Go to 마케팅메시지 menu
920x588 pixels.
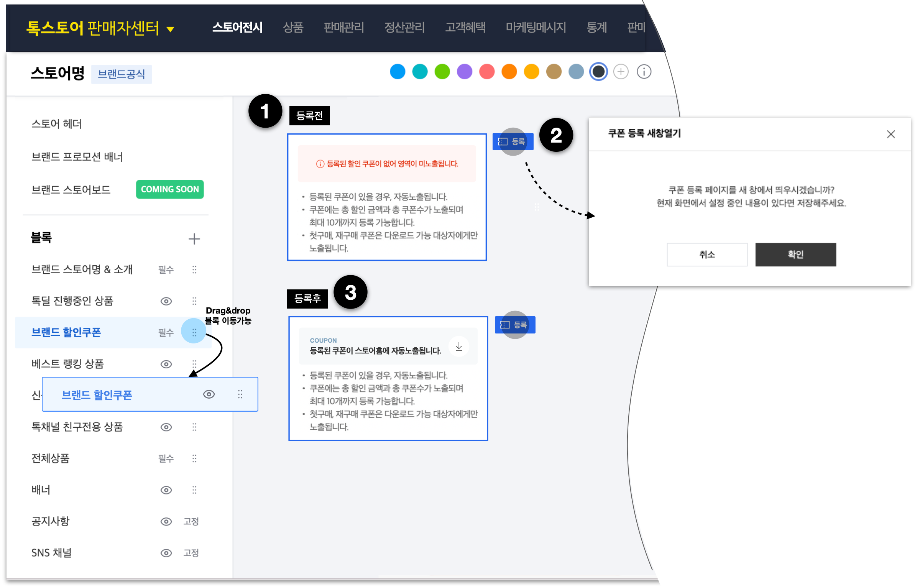pos(536,27)
